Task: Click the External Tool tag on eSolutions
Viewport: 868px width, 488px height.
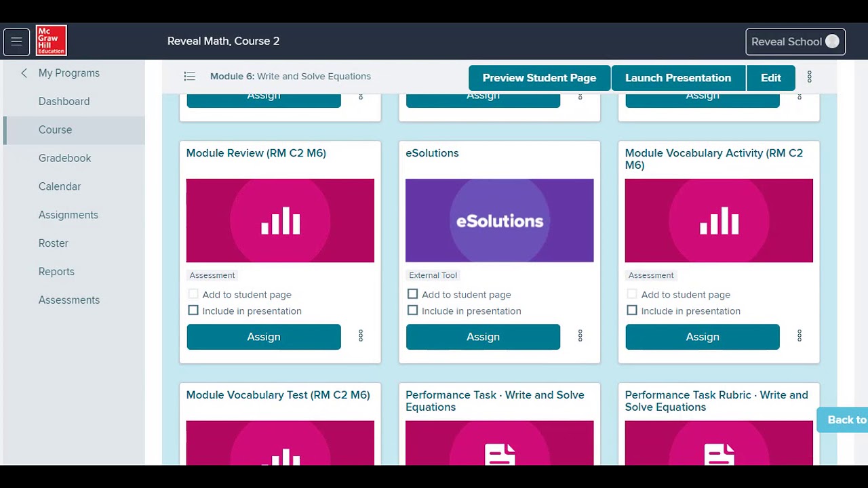Action: pyautogui.click(x=433, y=275)
